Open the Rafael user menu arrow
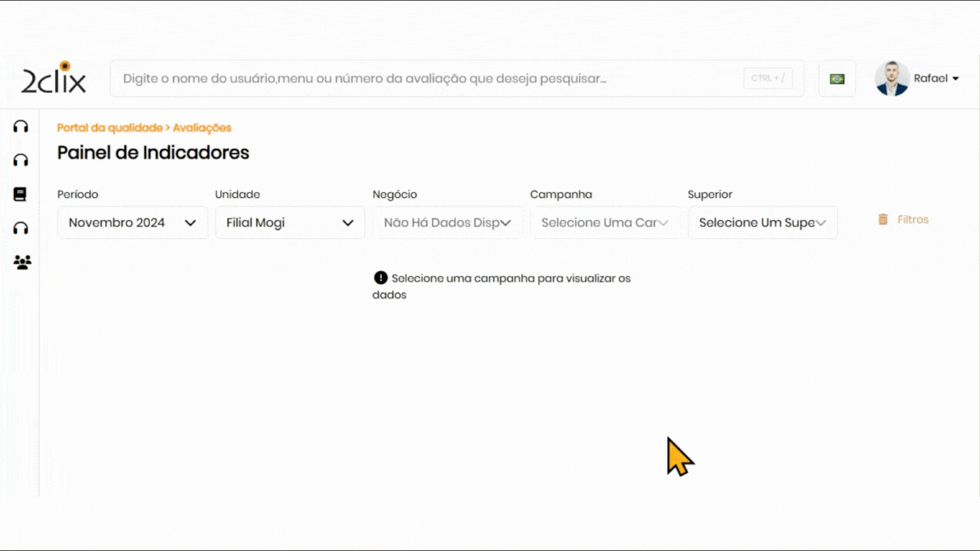Image resolution: width=980 pixels, height=551 pixels. 955,79
